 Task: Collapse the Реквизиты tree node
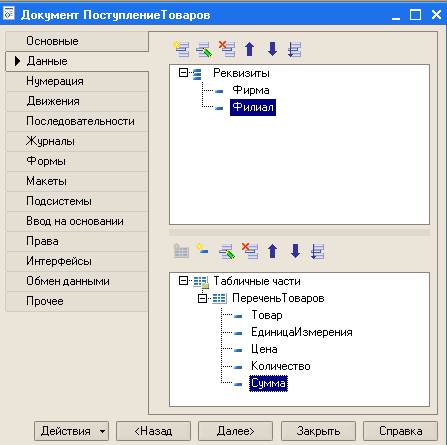183,72
